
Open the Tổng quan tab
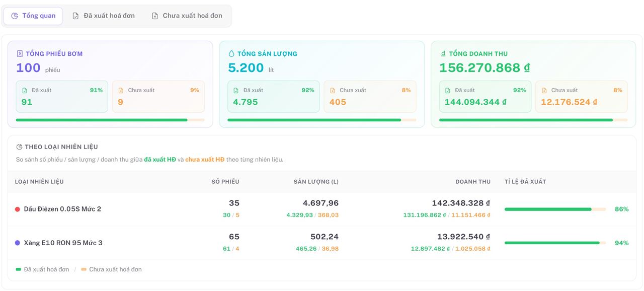pos(33,16)
